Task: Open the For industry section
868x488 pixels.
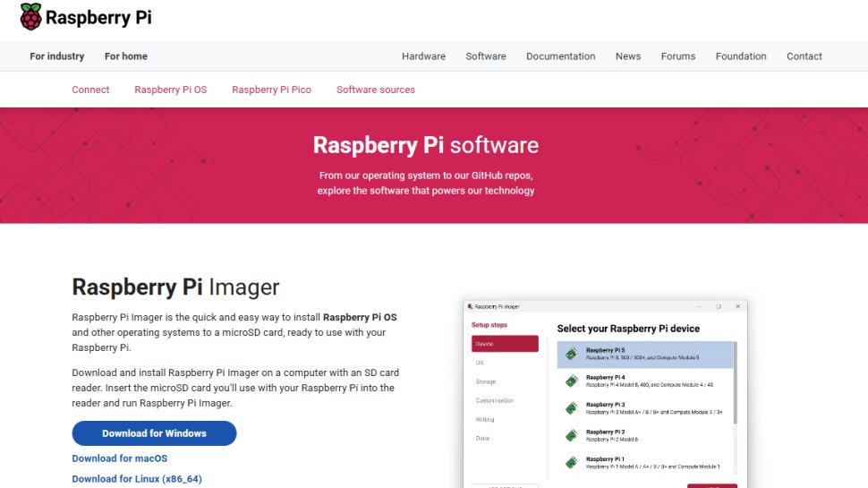Action: [x=57, y=56]
